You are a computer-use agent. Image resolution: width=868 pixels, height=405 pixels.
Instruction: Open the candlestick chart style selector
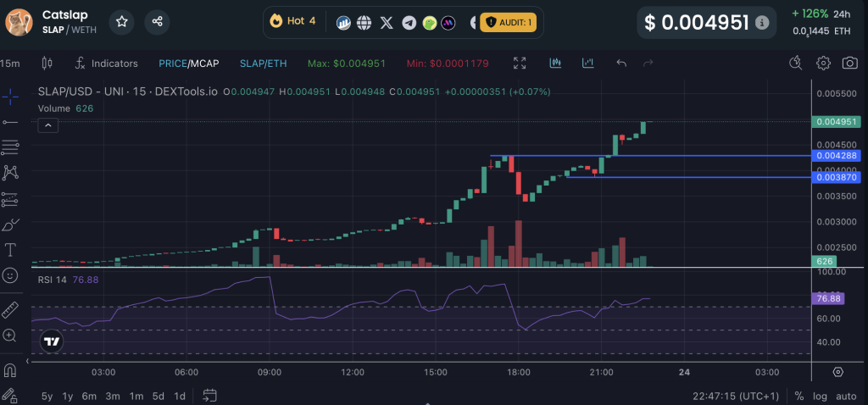coord(47,64)
